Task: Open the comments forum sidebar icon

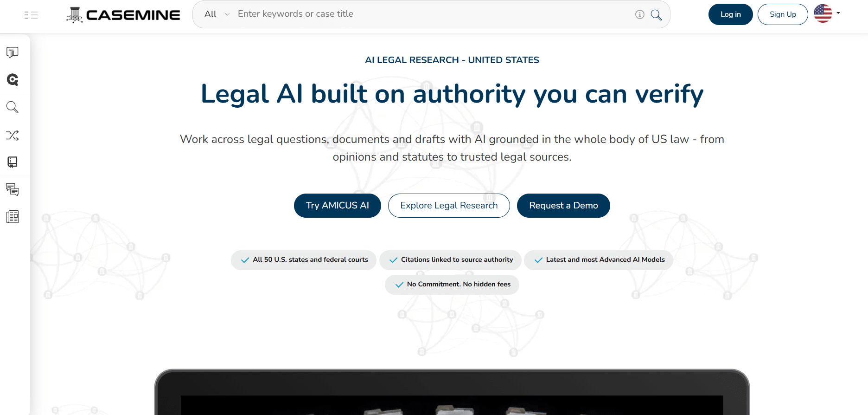Action: (x=13, y=189)
